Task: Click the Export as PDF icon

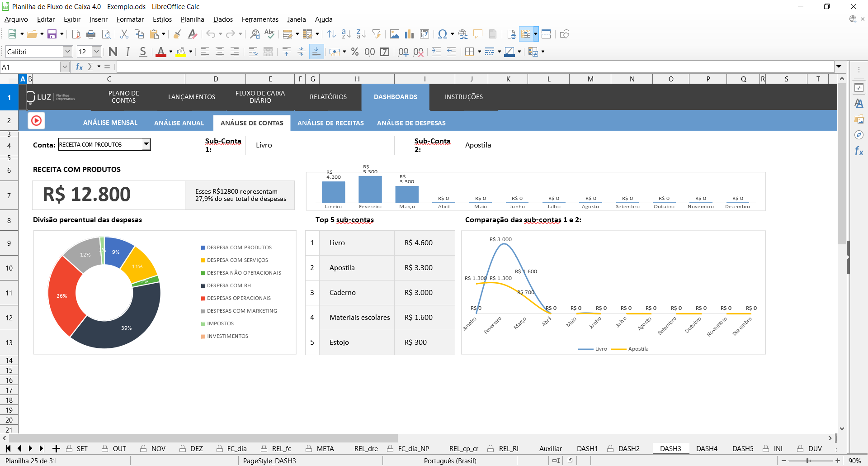Action: (76, 34)
